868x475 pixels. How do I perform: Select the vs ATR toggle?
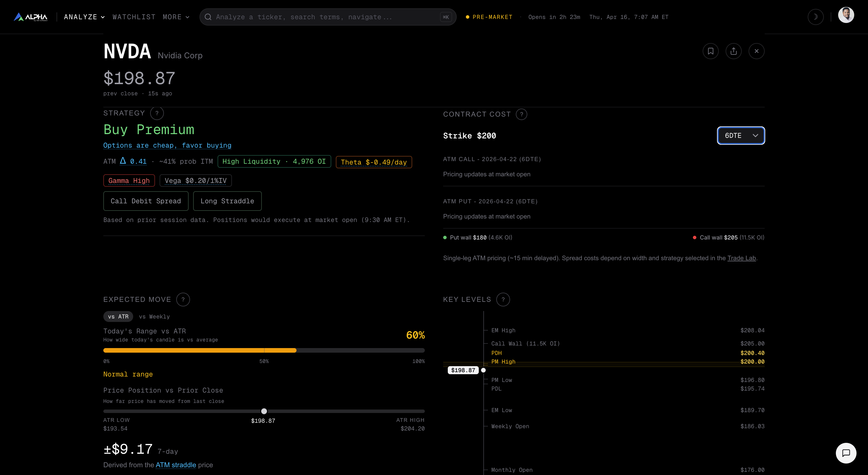point(118,316)
